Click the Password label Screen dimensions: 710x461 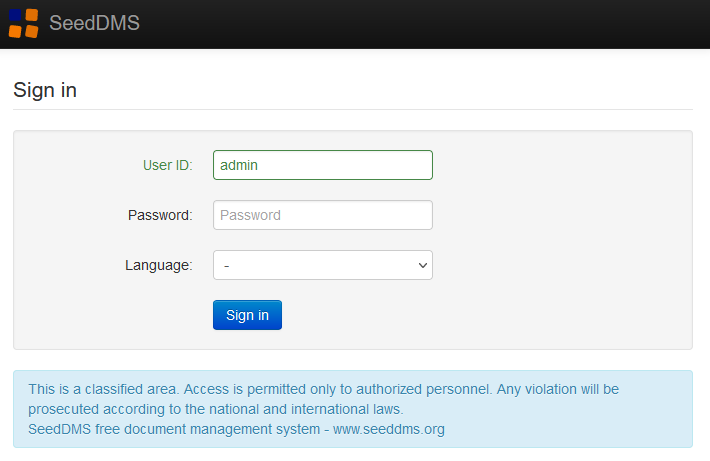pyautogui.click(x=160, y=215)
